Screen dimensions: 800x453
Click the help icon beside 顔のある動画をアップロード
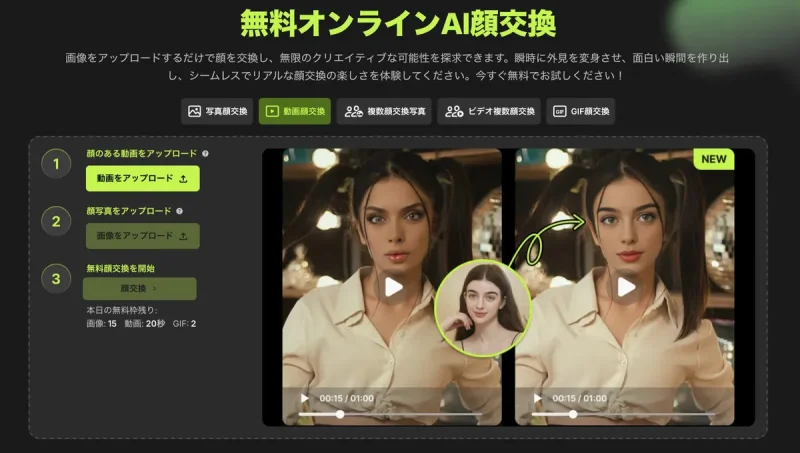(x=206, y=154)
